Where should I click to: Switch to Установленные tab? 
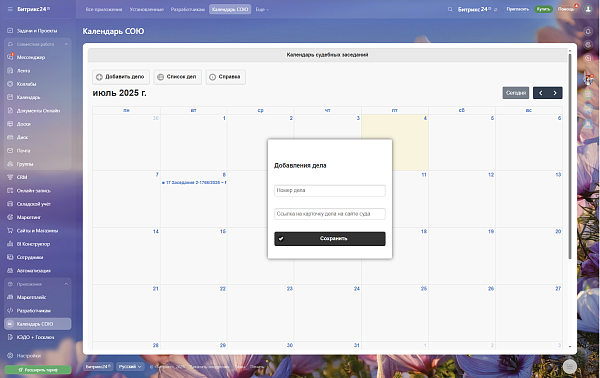(x=147, y=10)
